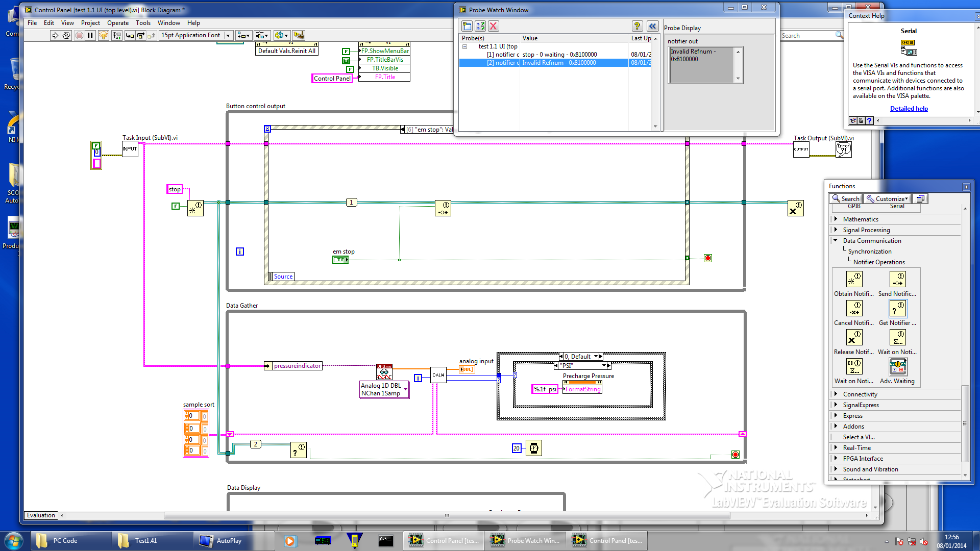Image resolution: width=980 pixels, height=551 pixels.
Task: Click the pressureindicator property node
Action: (293, 366)
